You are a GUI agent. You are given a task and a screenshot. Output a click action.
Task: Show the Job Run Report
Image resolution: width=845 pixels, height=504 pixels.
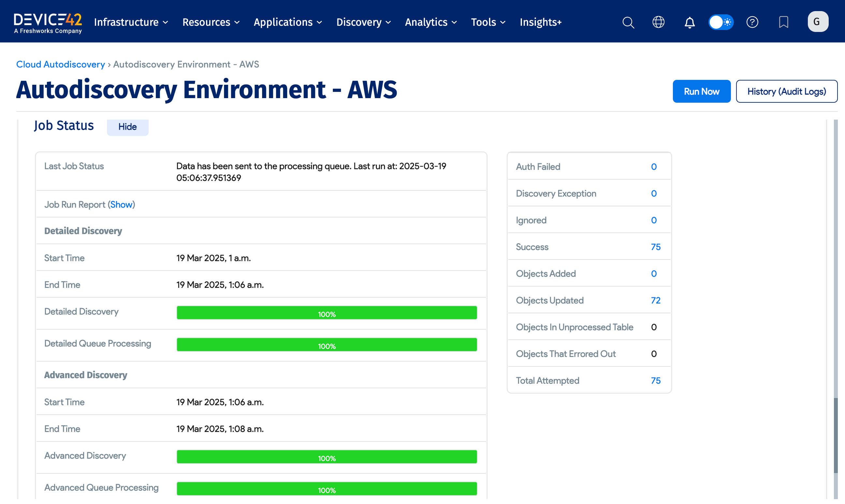tap(121, 204)
